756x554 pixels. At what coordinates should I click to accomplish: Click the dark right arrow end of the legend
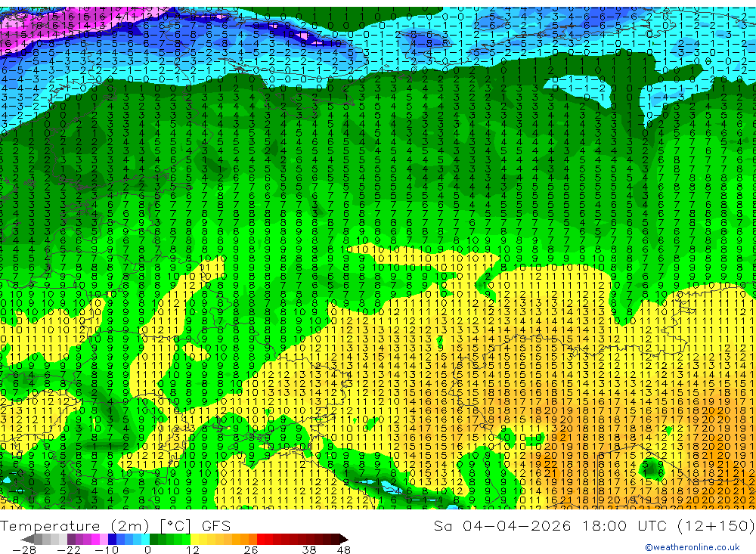point(344,540)
